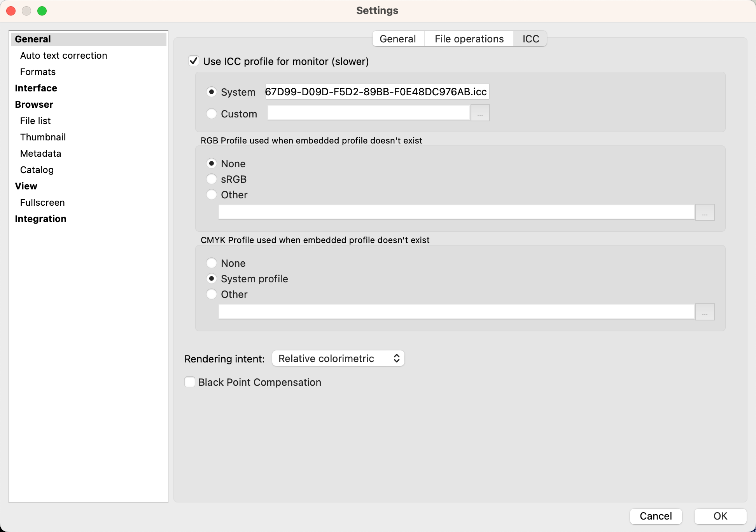Click browse button for CMYK Other profile
The width and height of the screenshot is (756, 532).
(x=705, y=312)
